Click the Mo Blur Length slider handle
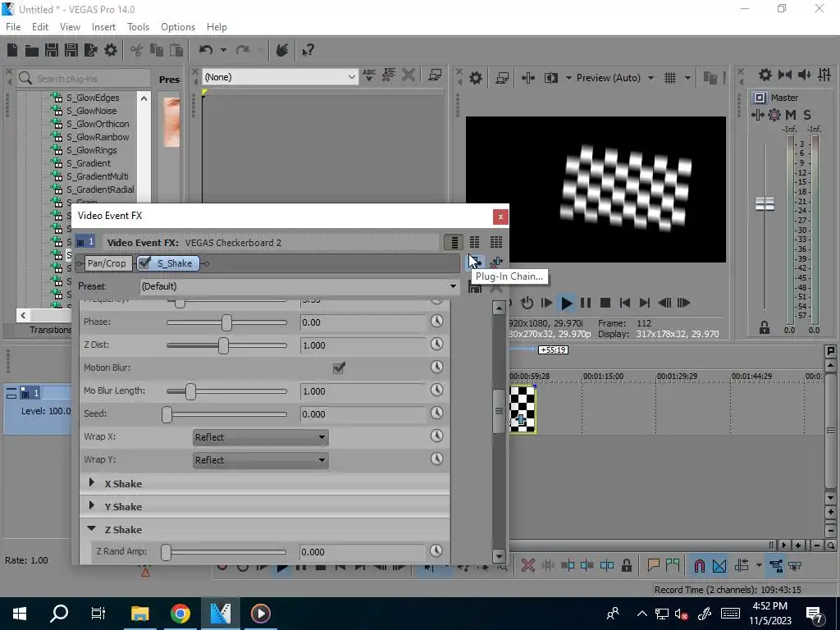 (x=190, y=391)
